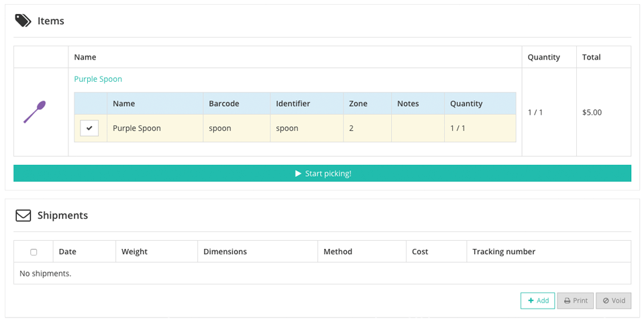
Task: Click the No shipments. message row
Action: click(x=322, y=273)
